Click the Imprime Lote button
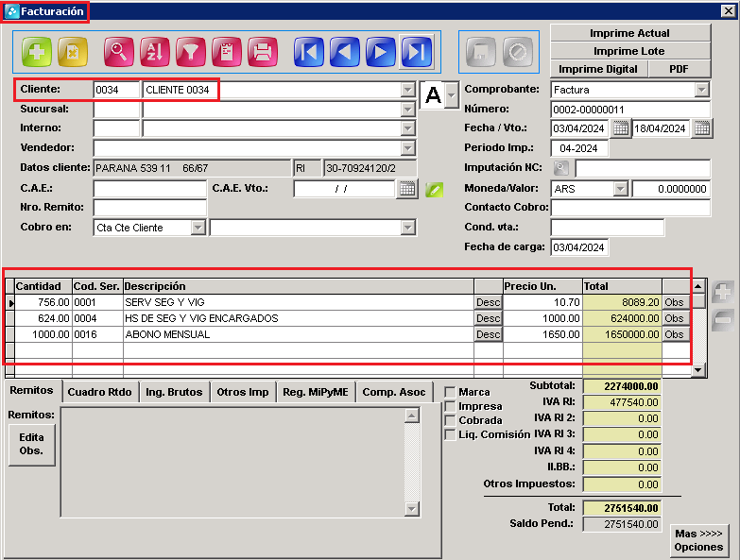The width and height of the screenshot is (740, 560). tap(630, 51)
